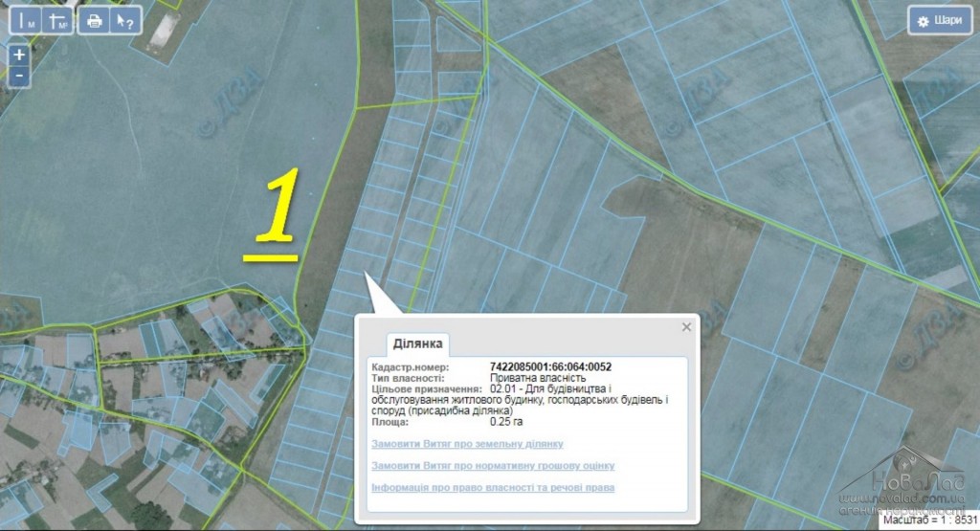Open the Шари layers panel
Screen dimensions: 980x531
940,21
